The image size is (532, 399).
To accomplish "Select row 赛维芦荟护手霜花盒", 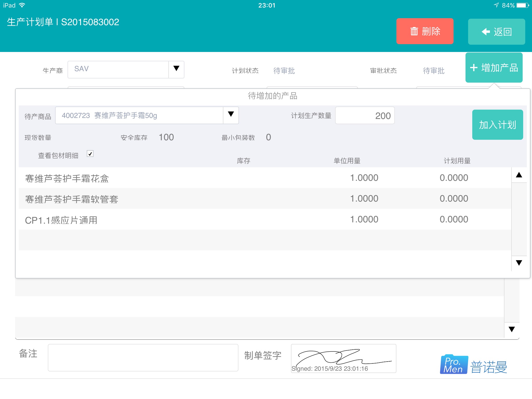I will (265, 178).
